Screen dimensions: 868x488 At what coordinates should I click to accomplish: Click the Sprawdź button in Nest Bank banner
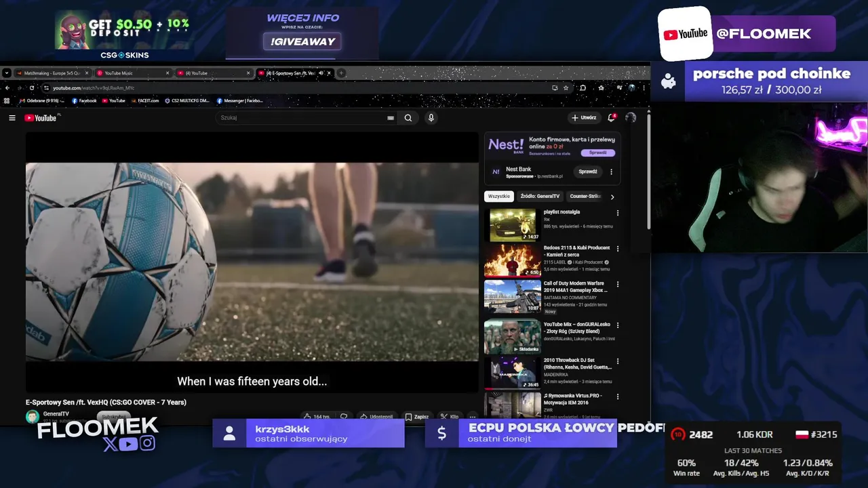pyautogui.click(x=598, y=153)
